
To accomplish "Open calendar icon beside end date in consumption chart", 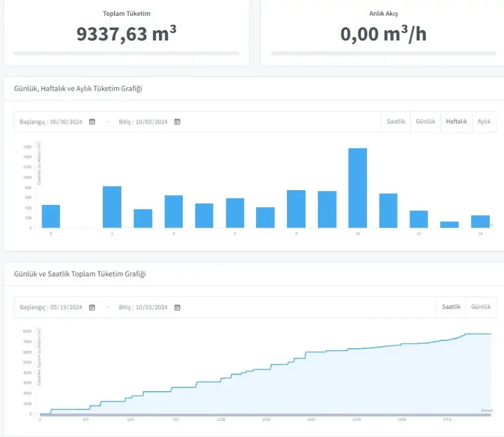I will pyautogui.click(x=177, y=122).
